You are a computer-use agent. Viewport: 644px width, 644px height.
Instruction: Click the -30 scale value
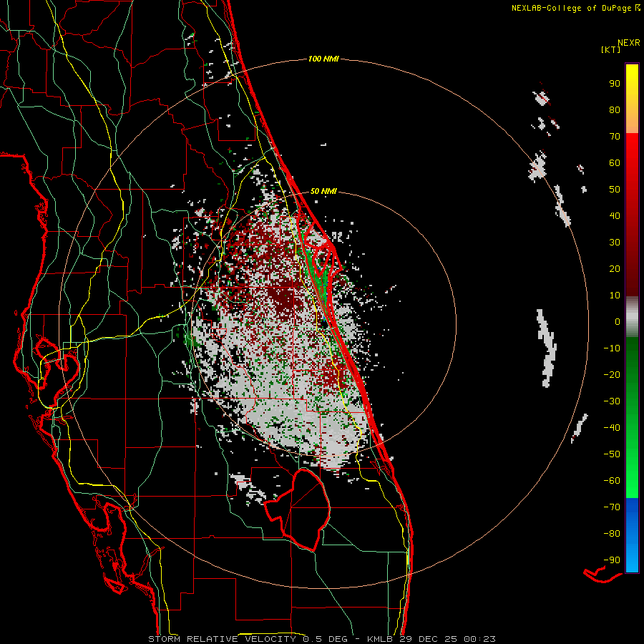coord(612,401)
